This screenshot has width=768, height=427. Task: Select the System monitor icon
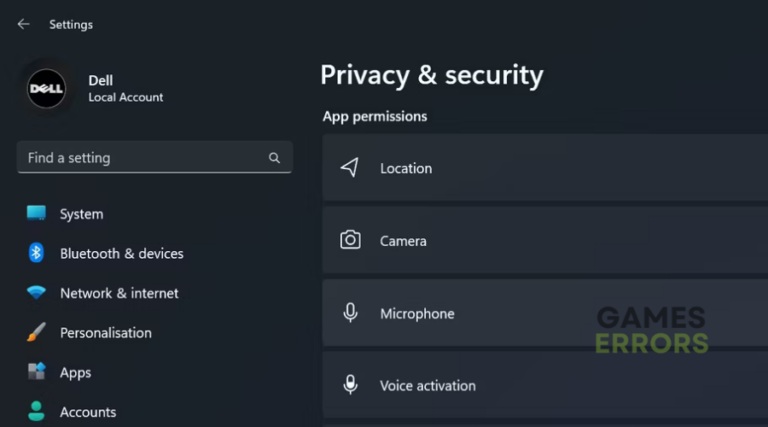coord(36,214)
